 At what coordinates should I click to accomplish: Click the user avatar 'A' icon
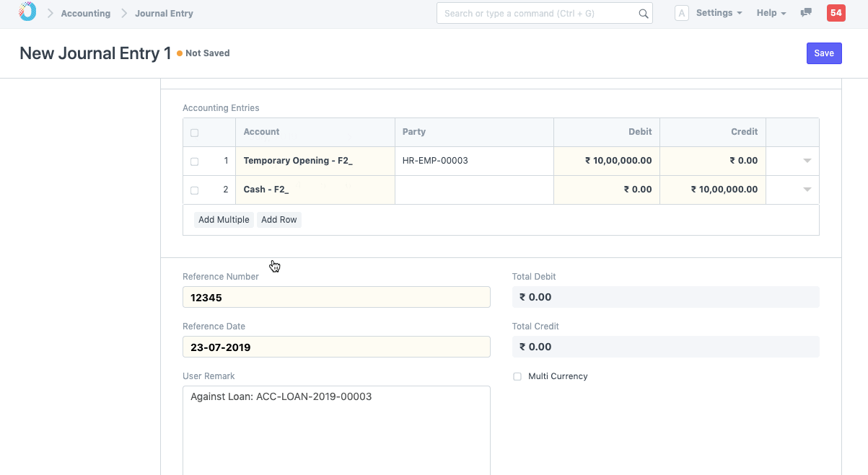(681, 13)
